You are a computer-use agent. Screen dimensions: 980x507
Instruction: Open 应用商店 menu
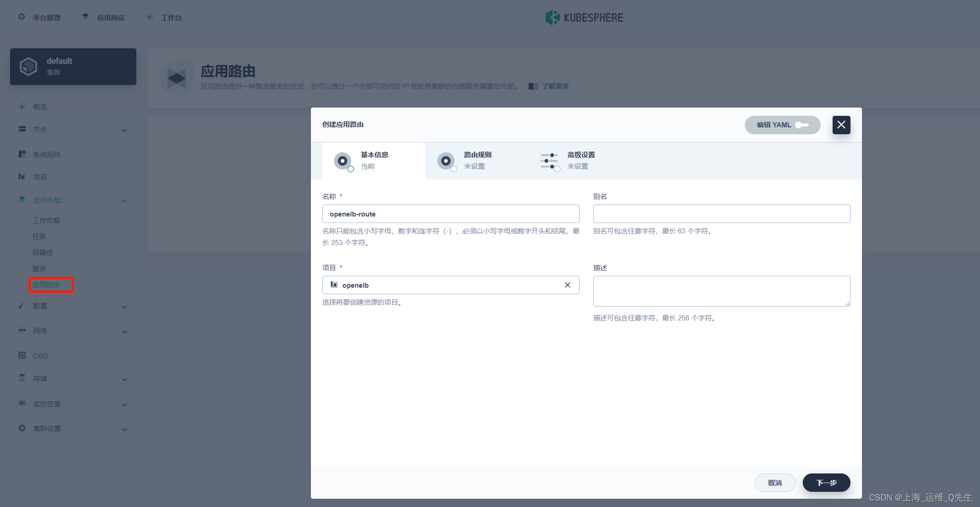pos(111,18)
